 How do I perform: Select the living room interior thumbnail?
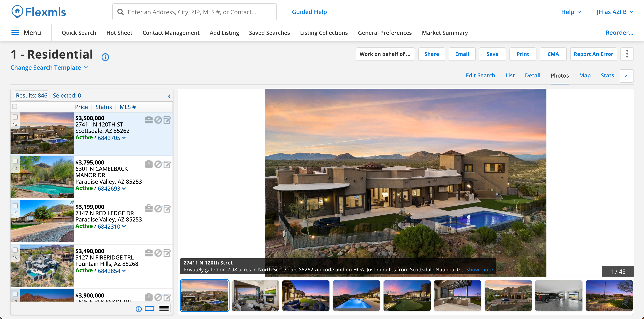click(255, 295)
